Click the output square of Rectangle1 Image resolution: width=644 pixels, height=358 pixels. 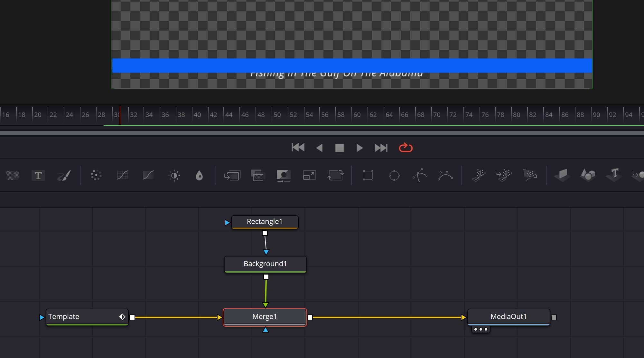click(x=265, y=233)
